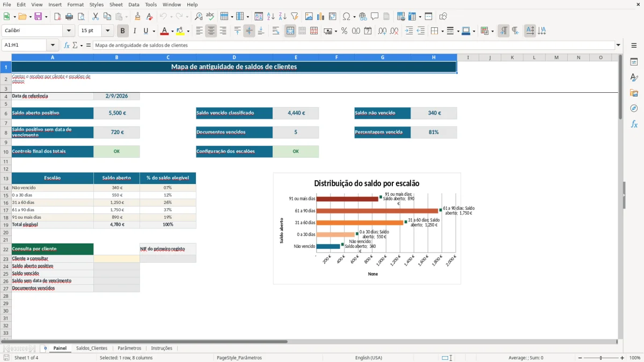Open Font Color dropdown arrow
The image size is (644, 362).
click(172, 31)
